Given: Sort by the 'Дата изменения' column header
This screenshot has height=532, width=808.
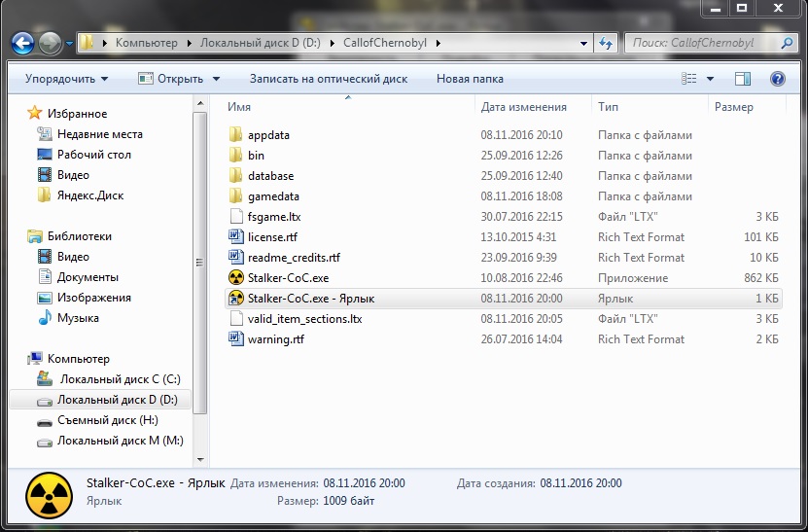Looking at the screenshot, I should click(523, 107).
